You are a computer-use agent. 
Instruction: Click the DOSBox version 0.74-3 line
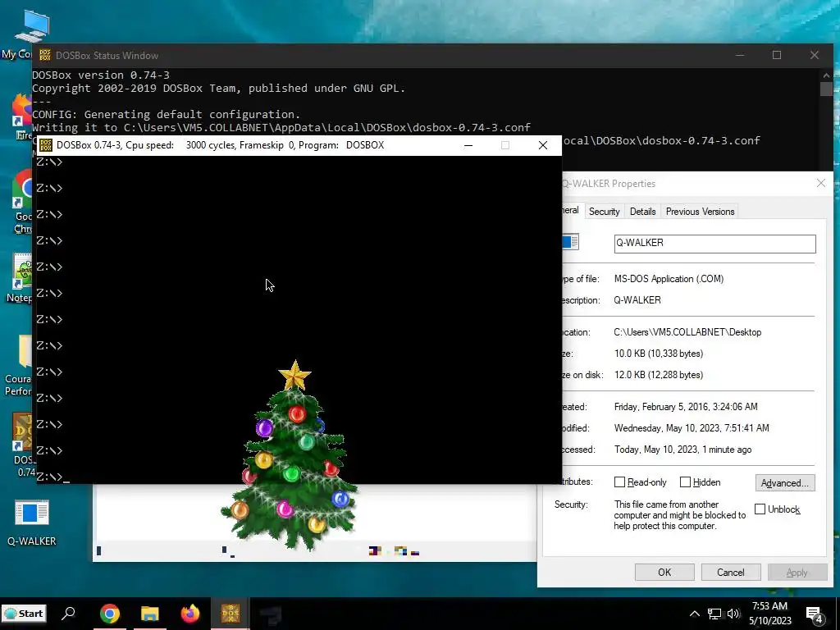pyautogui.click(x=101, y=75)
